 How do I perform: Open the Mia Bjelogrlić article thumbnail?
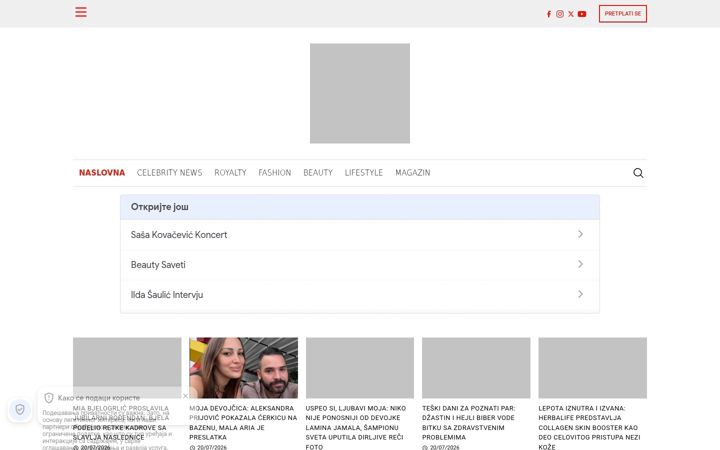[x=127, y=368]
